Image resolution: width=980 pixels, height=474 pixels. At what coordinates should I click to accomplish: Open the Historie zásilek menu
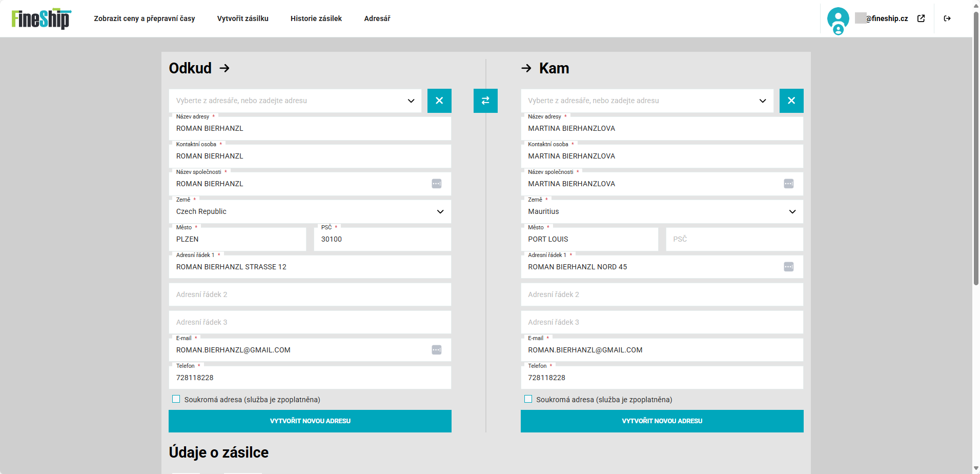[316, 18]
